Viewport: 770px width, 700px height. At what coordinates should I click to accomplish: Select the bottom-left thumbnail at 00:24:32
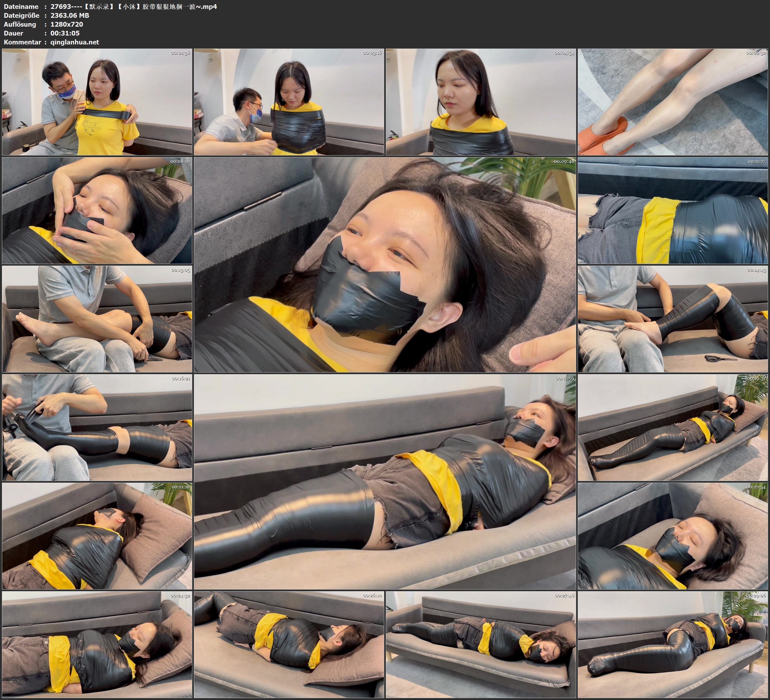[x=97, y=644]
